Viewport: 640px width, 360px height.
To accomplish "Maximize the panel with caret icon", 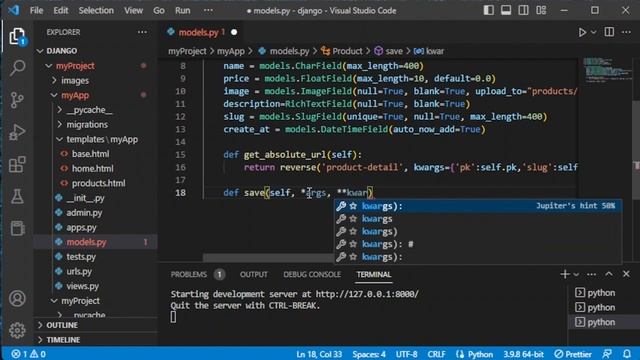I will click(x=609, y=274).
